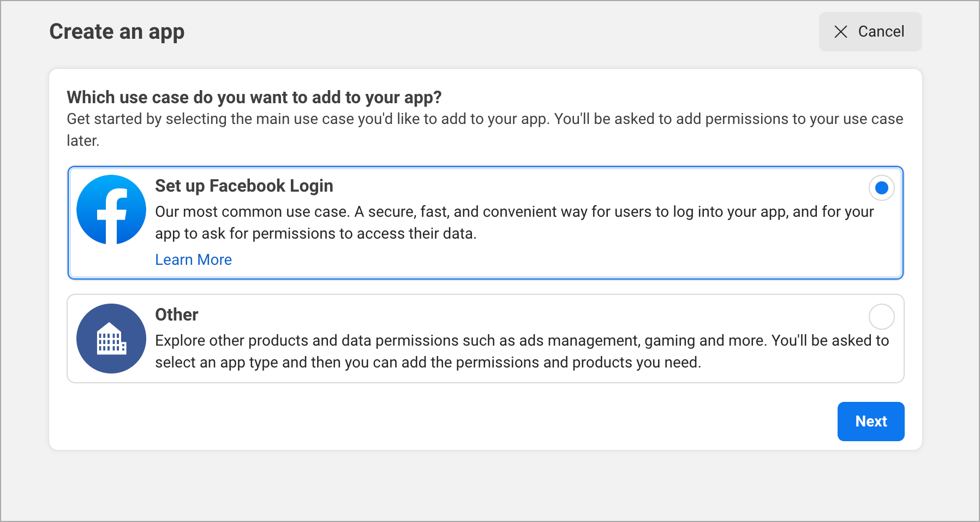Click the Facebook logo icon
This screenshot has height=522, width=980.
tap(111, 210)
